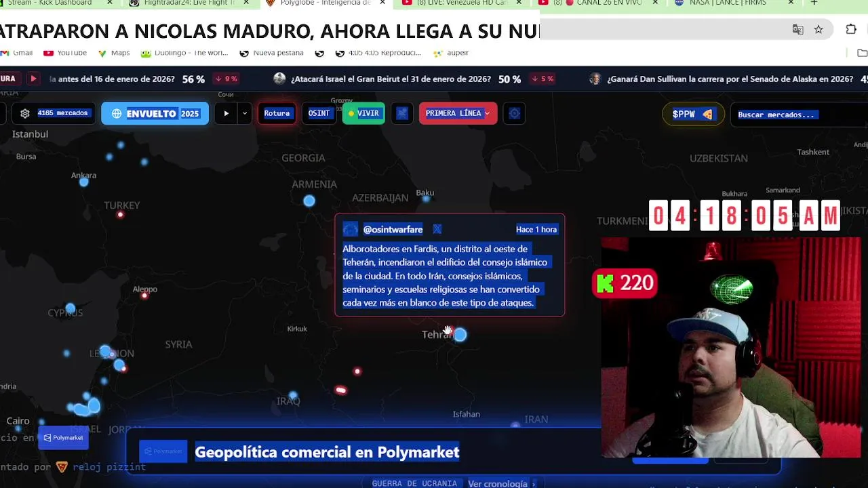Select the blue marker under Ankara
The height and width of the screenshot is (488, 868).
(84, 182)
